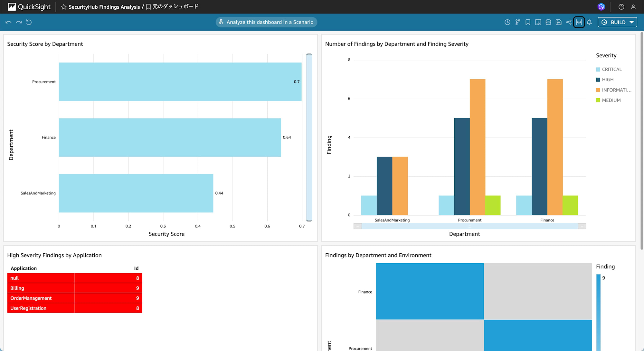Click the Security Score by Department title
The width and height of the screenshot is (644, 351).
click(45, 44)
